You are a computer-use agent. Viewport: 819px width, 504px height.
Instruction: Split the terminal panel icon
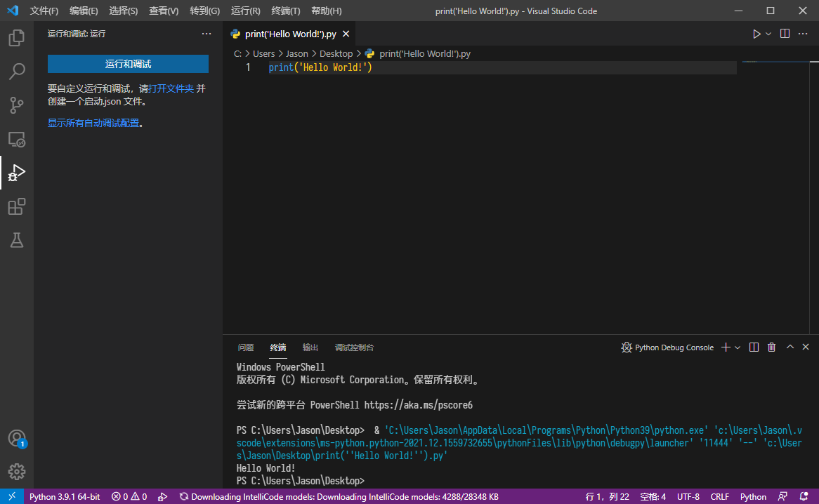(753, 346)
